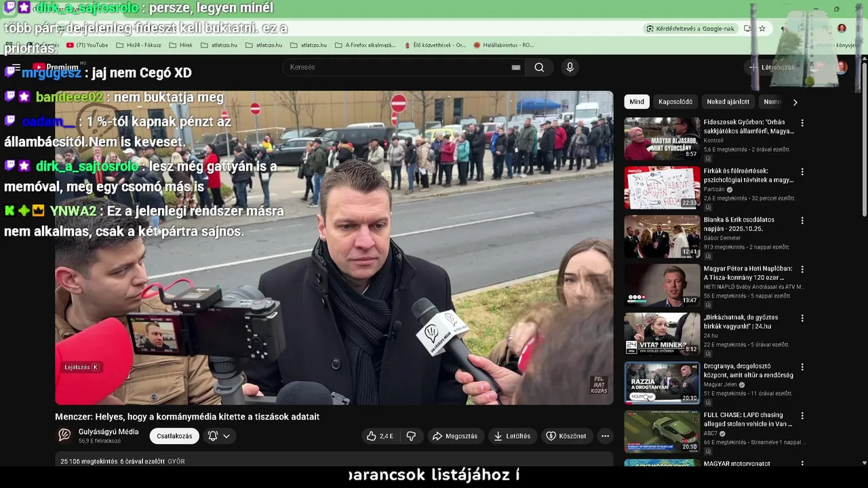The width and height of the screenshot is (868, 488).
Task: Open Firkák és földerítések video thumbnail
Action: (662, 188)
